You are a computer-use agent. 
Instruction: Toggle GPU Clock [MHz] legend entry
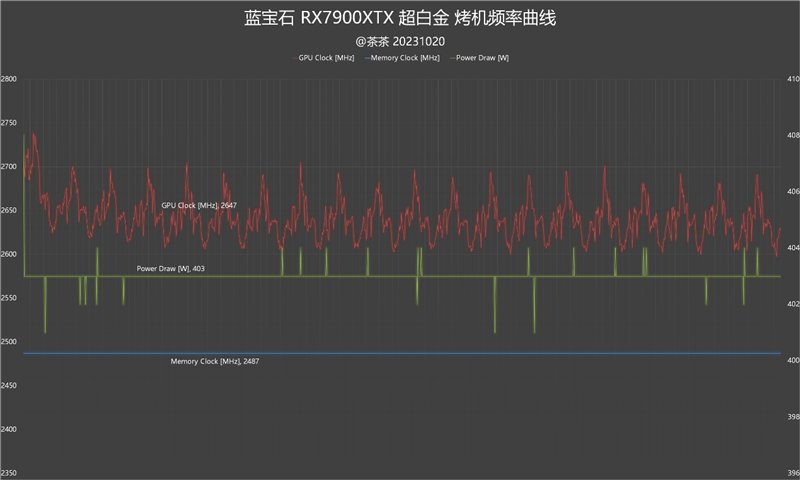click(x=326, y=58)
